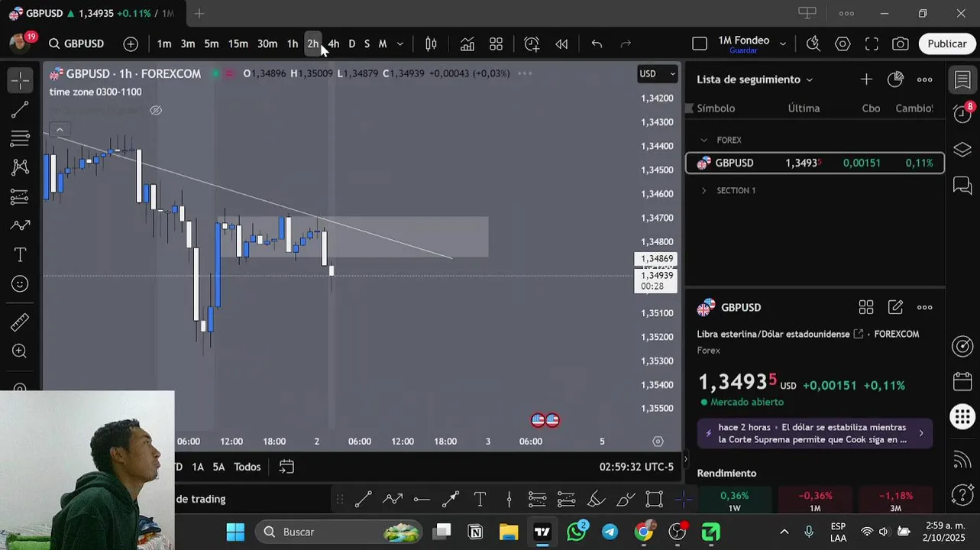This screenshot has width=980, height=550.
Task: Select the Text tool in left toolbar
Action: pos(21,254)
